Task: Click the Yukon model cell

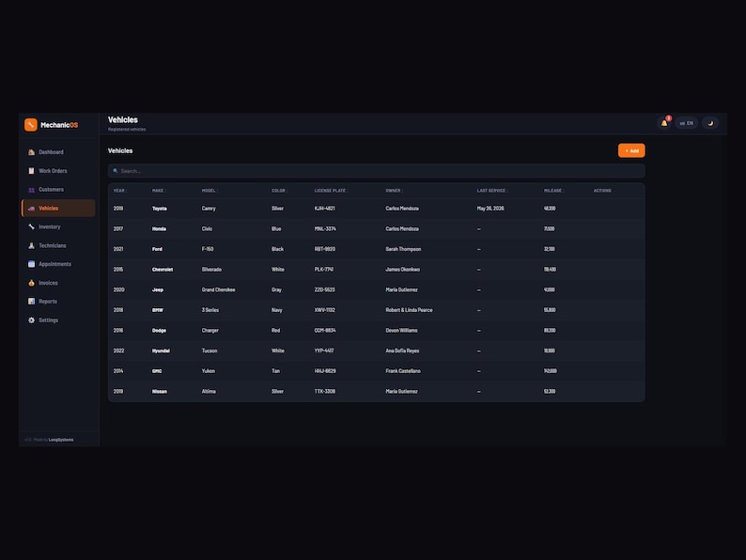Action: [209, 371]
